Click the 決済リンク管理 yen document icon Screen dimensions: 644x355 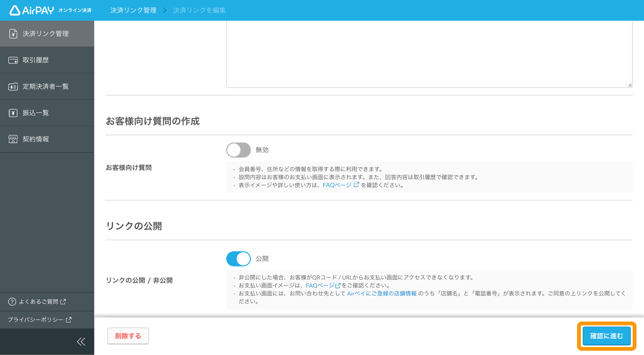(13, 34)
